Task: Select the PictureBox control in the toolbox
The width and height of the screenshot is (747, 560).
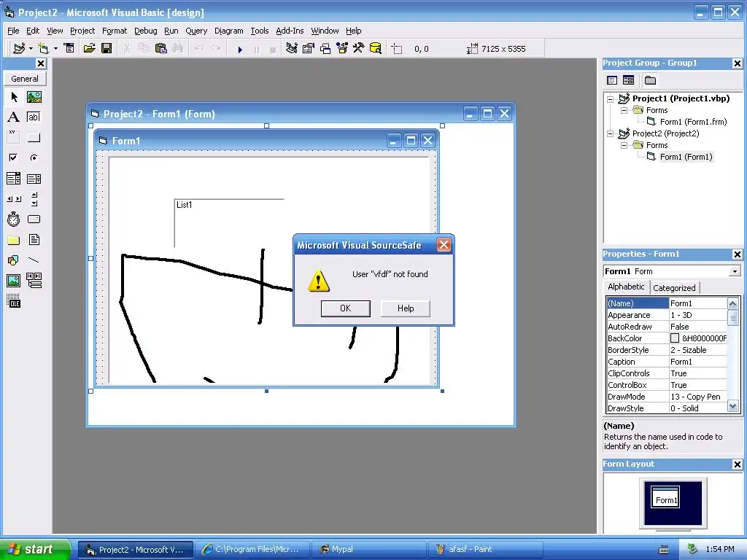Action: pyautogui.click(x=34, y=97)
